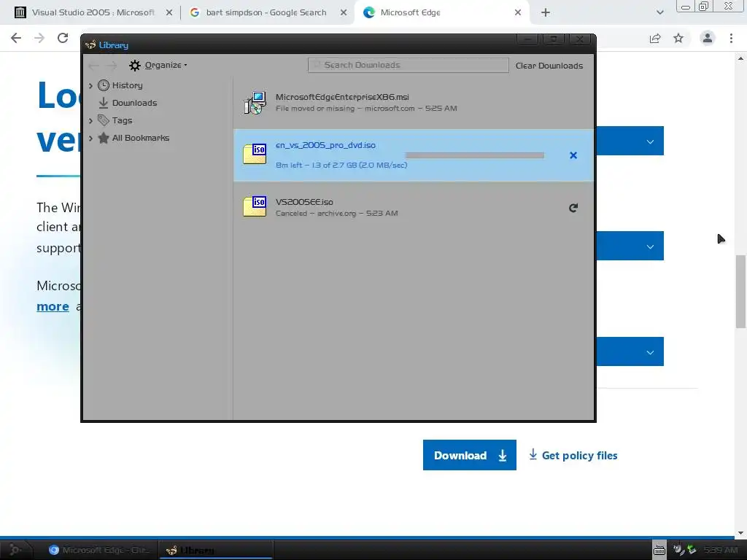747x560 pixels.
Task: Click Clear Downloads button
Action: (x=549, y=66)
